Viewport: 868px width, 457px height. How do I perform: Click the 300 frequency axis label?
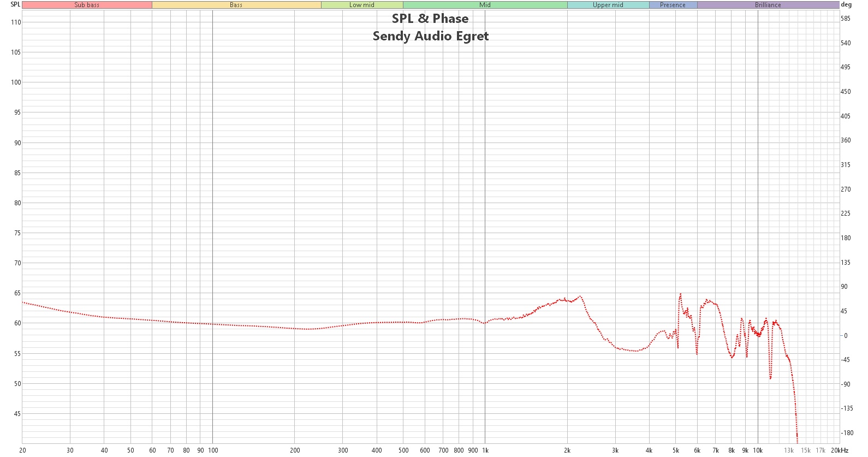point(343,450)
